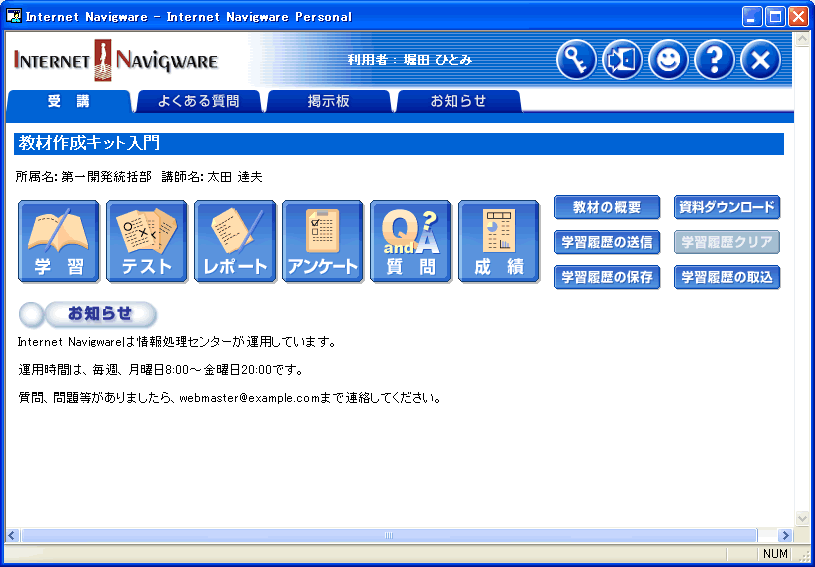Click the door/logout icon in the header

(622, 60)
